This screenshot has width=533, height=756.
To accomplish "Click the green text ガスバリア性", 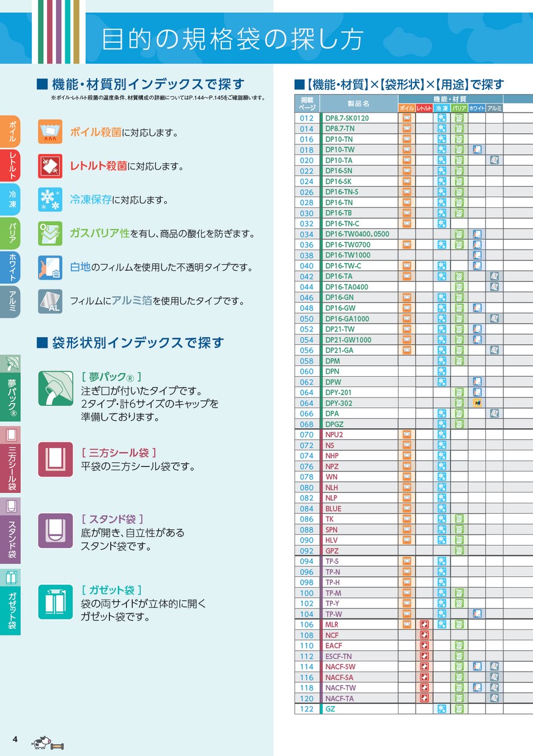I will pyautogui.click(x=100, y=234).
